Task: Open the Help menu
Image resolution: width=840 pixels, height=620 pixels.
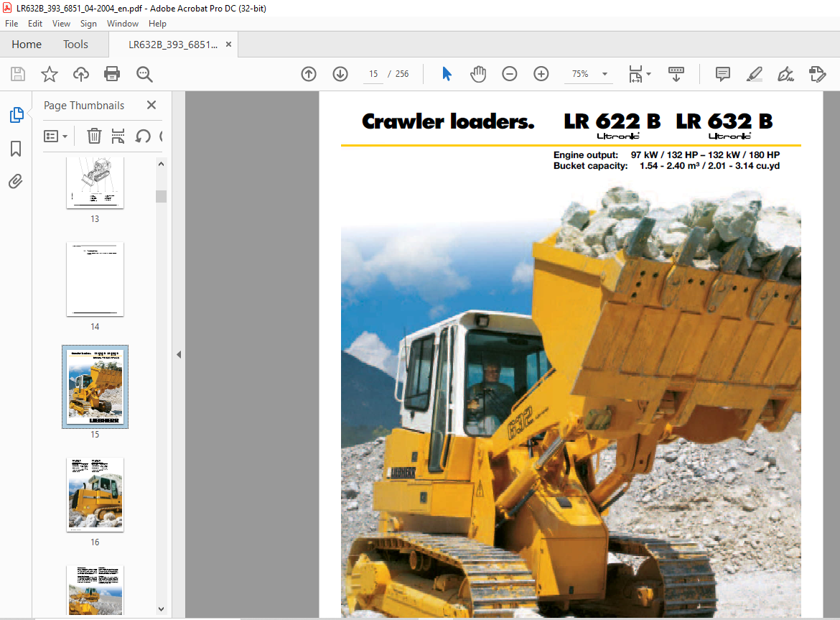Action: coord(157,24)
